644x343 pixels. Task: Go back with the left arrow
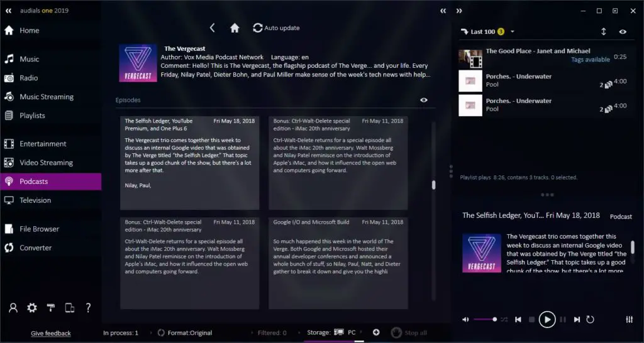pyautogui.click(x=213, y=28)
